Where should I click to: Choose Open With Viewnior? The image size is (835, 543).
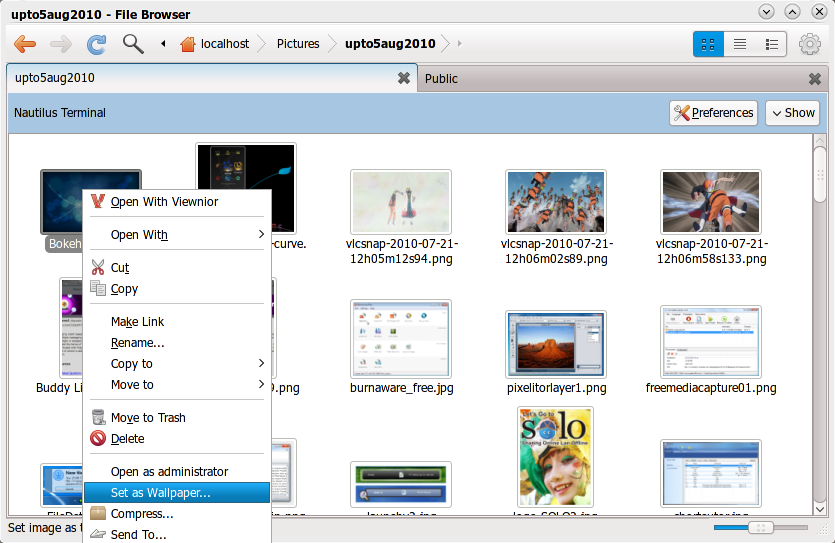coord(177,202)
